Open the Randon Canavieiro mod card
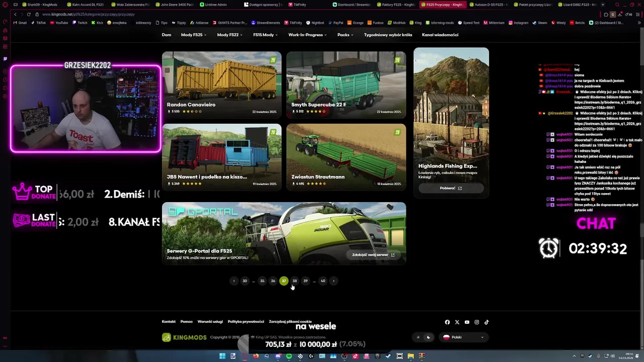644x362 pixels. [221, 84]
